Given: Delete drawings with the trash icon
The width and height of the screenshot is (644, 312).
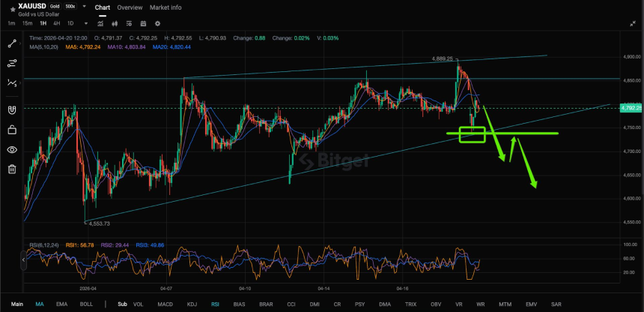Looking at the screenshot, I should pyautogui.click(x=12, y=169).
